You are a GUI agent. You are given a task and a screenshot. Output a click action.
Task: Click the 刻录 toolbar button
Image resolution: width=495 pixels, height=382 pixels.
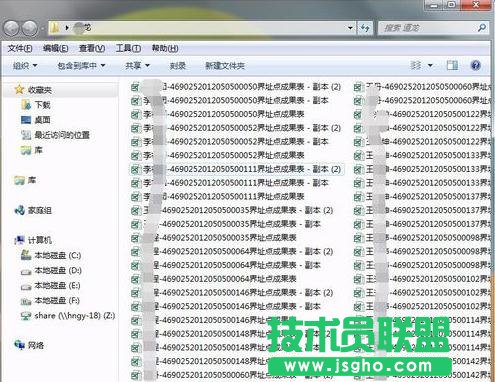[177, 66]
